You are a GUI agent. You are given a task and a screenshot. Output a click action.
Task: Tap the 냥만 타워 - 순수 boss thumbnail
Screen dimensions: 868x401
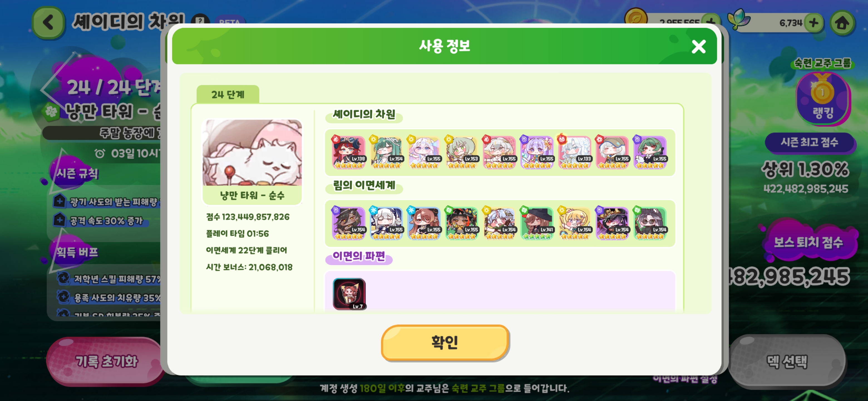252,162
